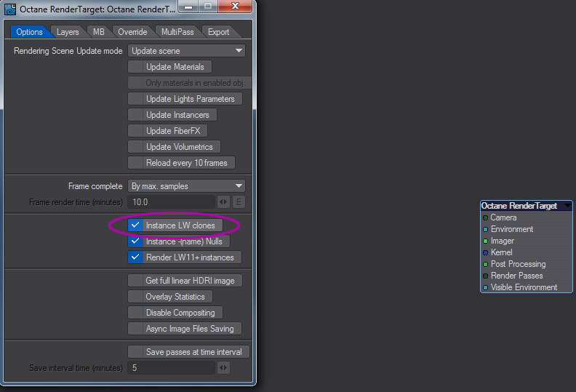Click the Visible Environment input connector
The width and height of the screenshot is (576, 392).
click(485, 287)
